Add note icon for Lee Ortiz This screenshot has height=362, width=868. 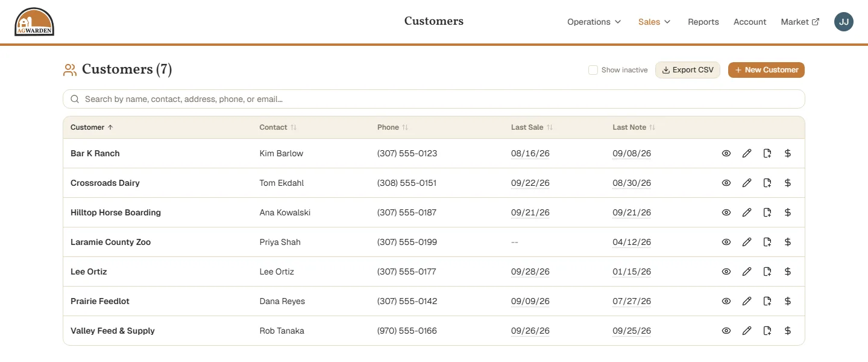(767, 271)
